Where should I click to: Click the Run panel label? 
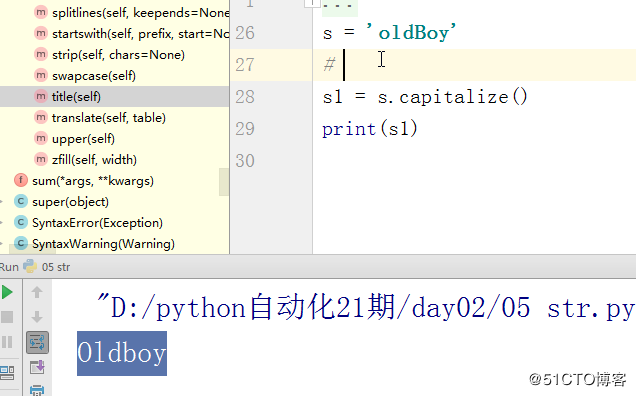click(x=9, y=267)
